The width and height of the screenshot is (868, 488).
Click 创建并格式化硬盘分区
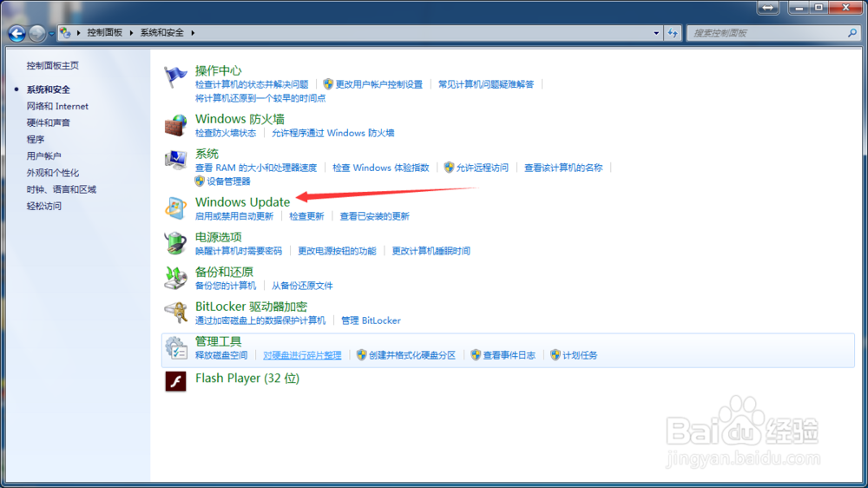pos(411,355)
